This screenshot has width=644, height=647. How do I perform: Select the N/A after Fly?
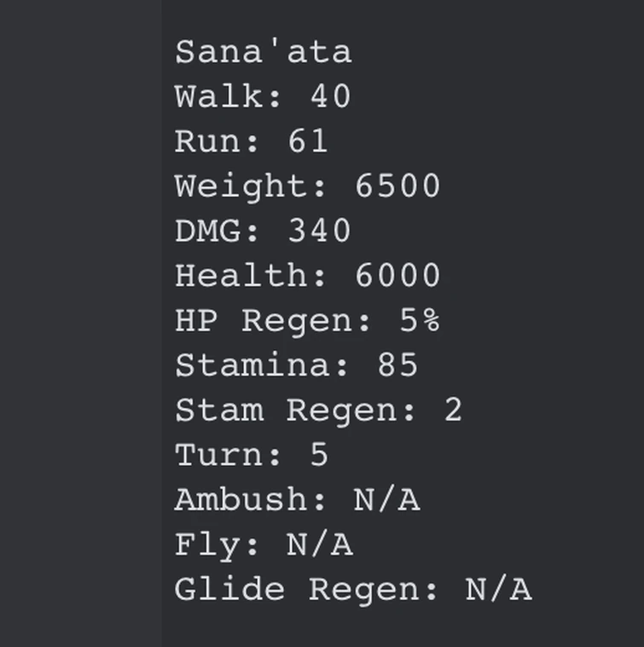pyautogui.click(x=319, y=545)
